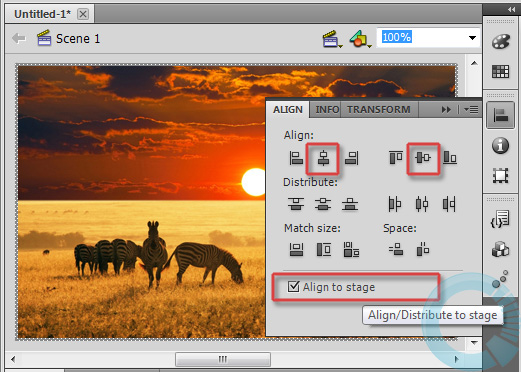Open the Color panel palette icon
521x372 pixels.
501,42
